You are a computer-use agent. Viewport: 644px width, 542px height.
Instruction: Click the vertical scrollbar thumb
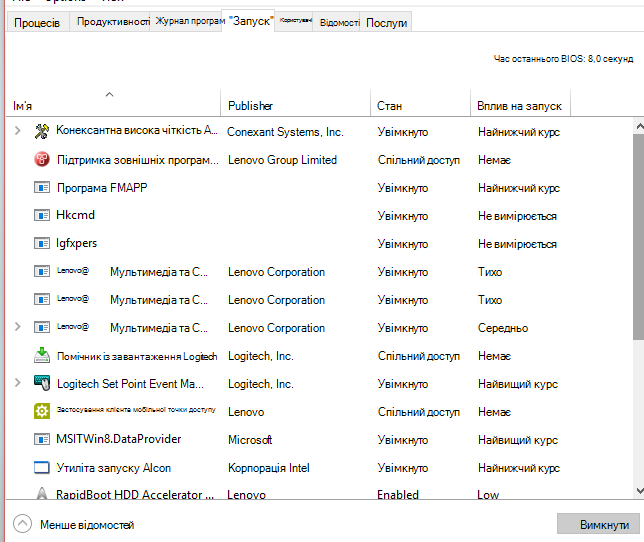point(639,237)
